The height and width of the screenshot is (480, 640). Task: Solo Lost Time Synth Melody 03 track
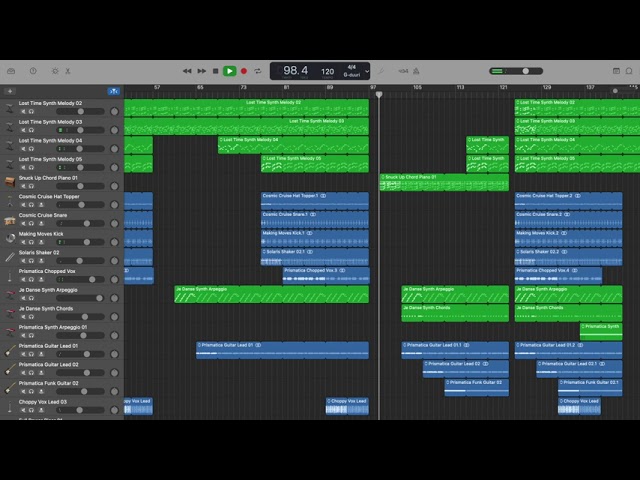click(31, 130)
